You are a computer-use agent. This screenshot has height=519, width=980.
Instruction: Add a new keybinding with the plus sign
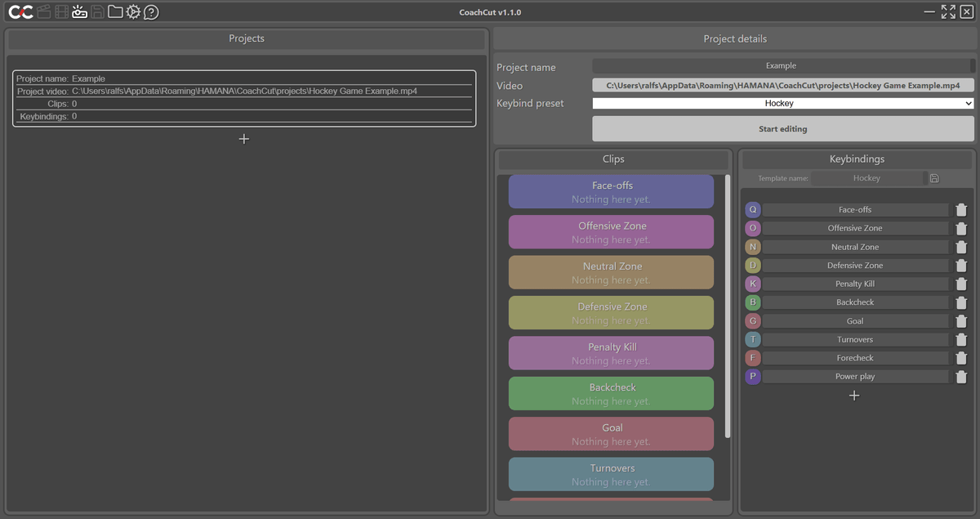854,395
